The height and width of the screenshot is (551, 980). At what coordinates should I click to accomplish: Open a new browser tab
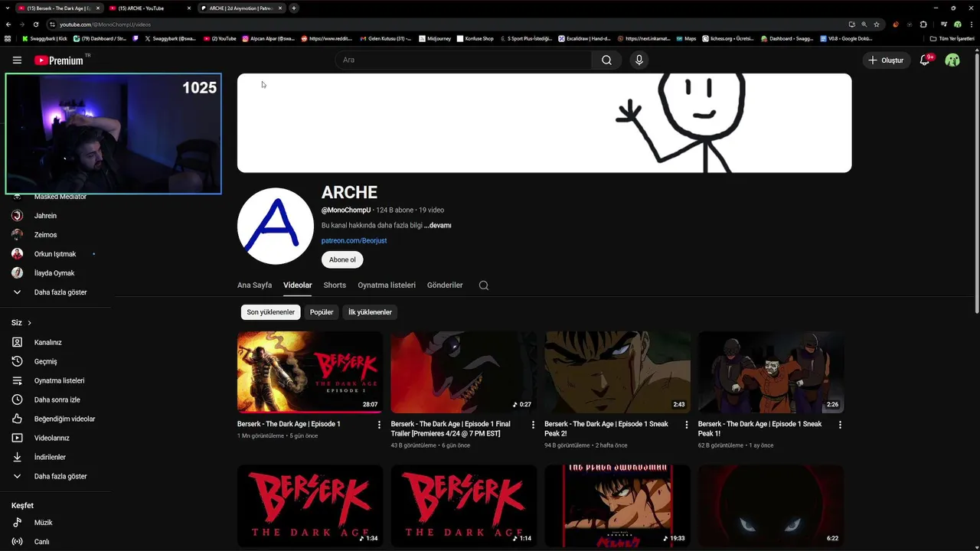[x=294, y=8]
